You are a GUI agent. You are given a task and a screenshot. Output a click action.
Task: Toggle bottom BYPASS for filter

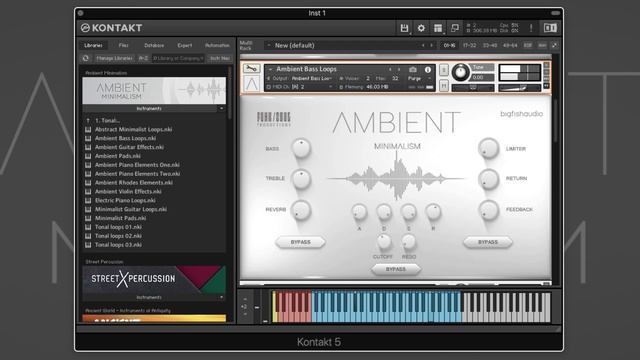[396, 269]
